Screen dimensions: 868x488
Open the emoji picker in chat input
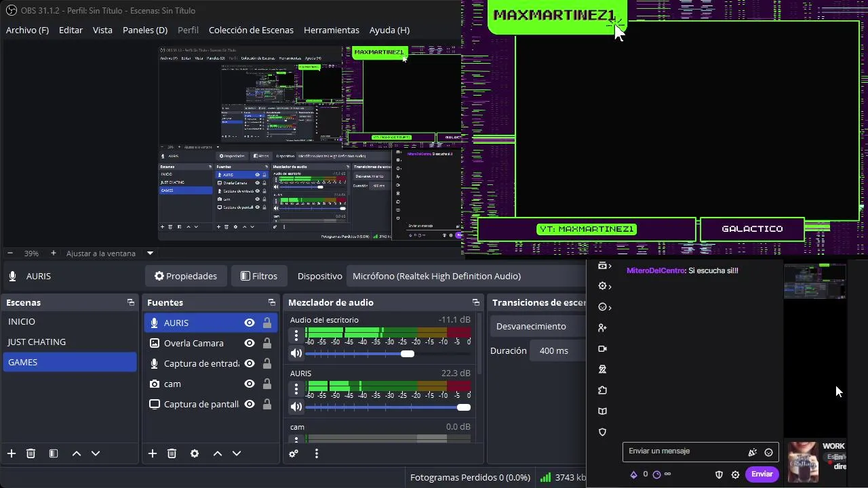click(768, 452)
